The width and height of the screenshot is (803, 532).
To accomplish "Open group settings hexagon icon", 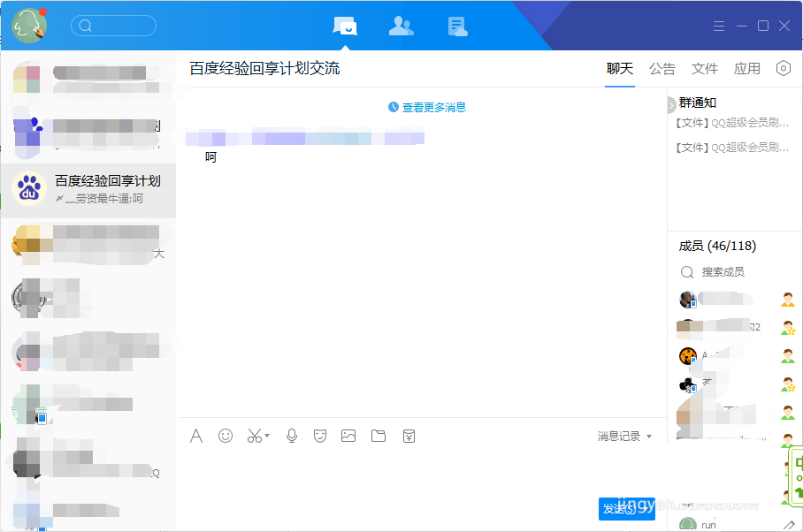I will [784, 68].
